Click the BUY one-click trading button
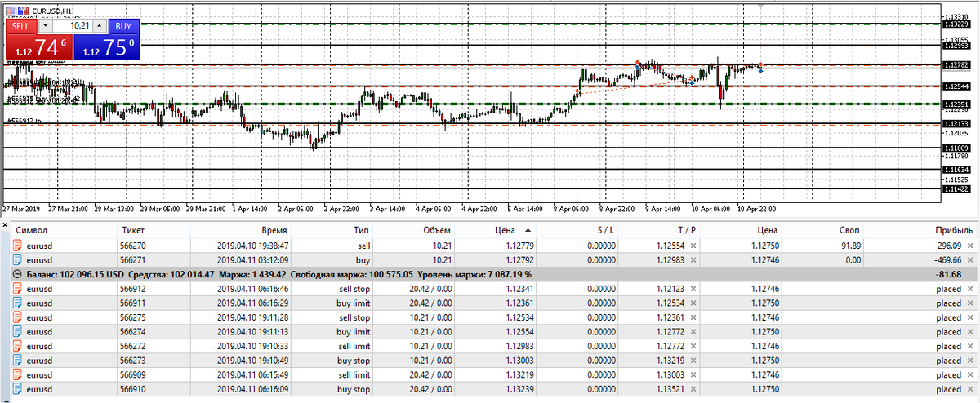980x403 pixels. 122,25
